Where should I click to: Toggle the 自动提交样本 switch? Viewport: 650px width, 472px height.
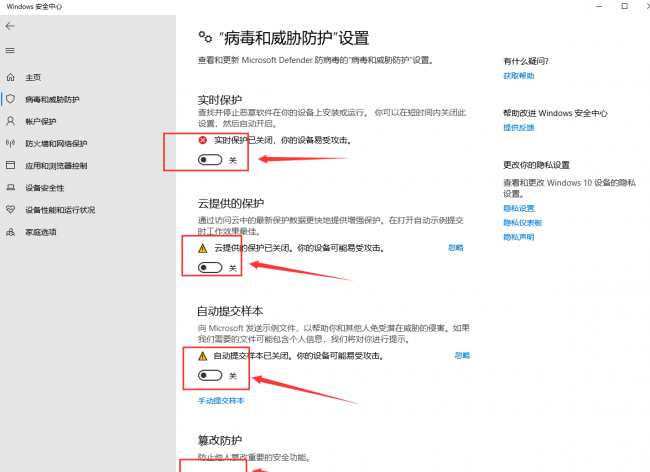click(210, 376)
